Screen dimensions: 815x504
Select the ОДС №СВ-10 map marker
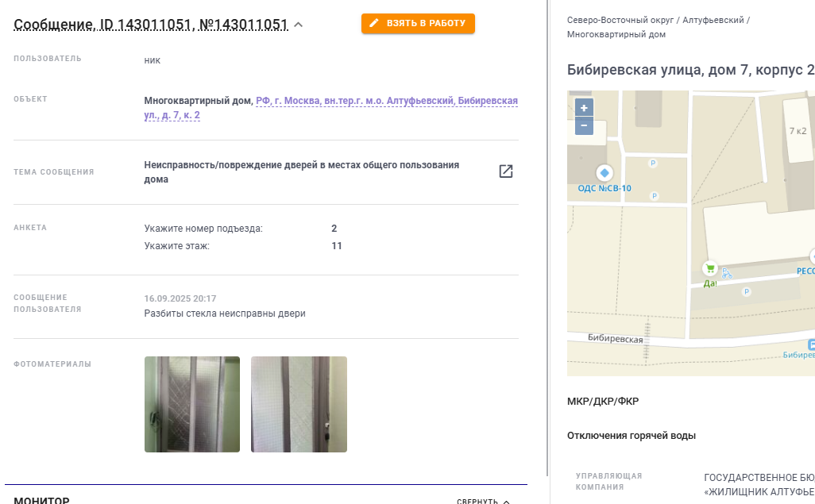coord(604,173)
